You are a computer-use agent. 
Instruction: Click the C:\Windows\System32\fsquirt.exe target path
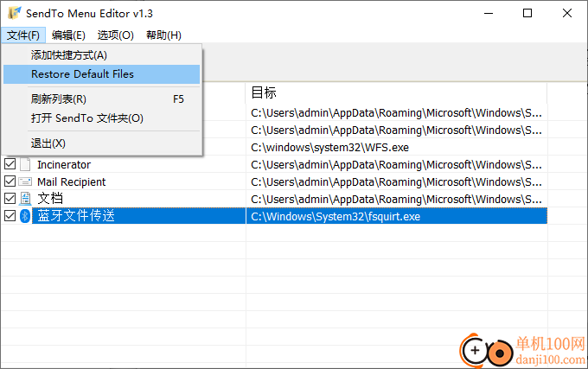coord(336,217)
